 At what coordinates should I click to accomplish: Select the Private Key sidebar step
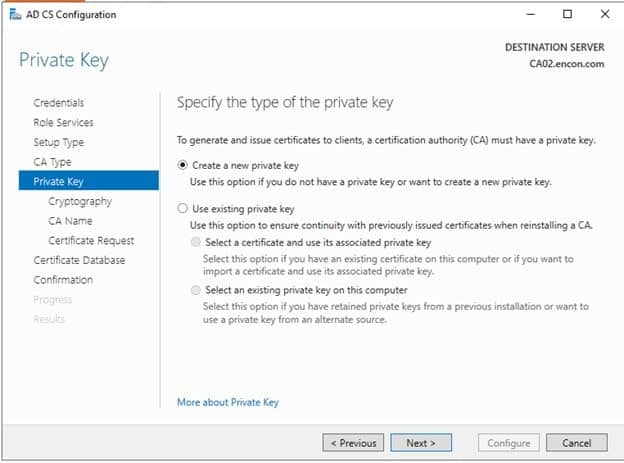pyautogui.click(x=57, y=181)
